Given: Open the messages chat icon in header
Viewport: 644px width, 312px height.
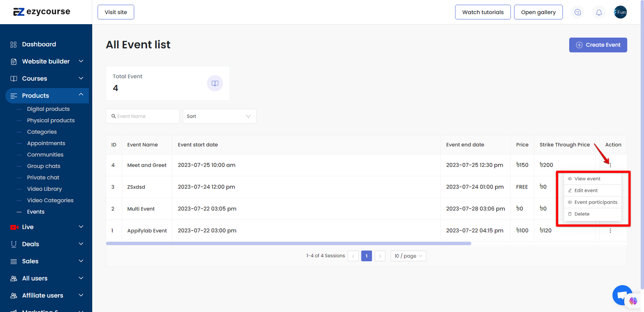Looking at the screenshot, I should pos(578,12).
